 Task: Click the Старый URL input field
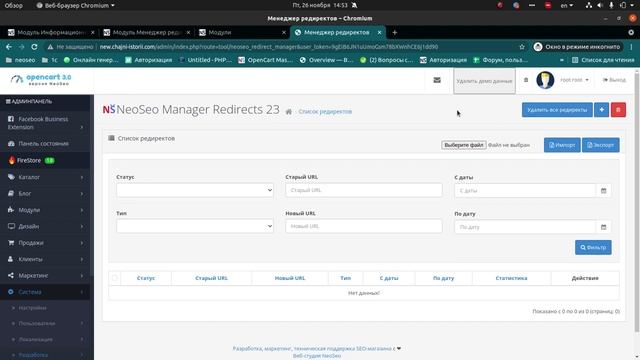(x=364, y=190)
